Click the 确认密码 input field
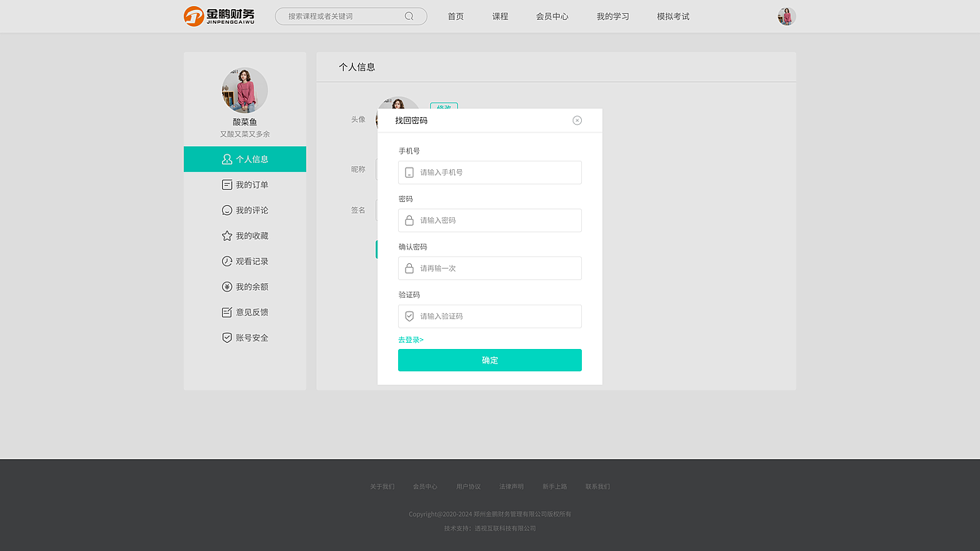The height and width of the screenshot is (551, 980). pos(490,269)
